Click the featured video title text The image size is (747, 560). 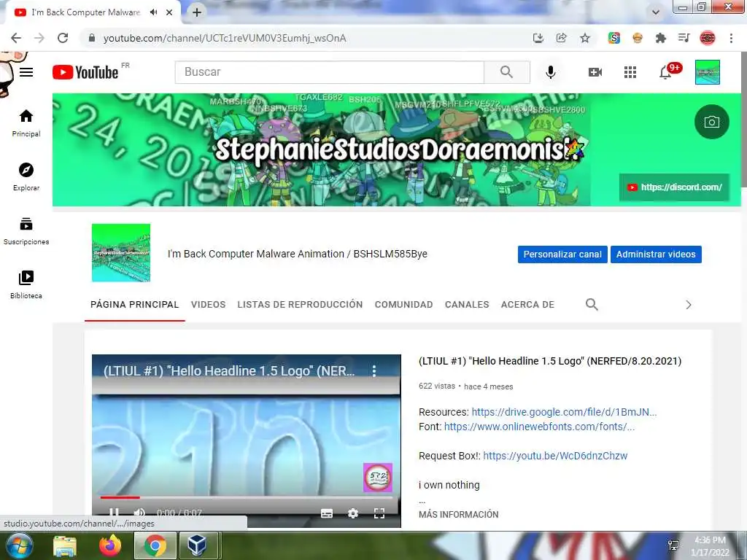(550, 361)
